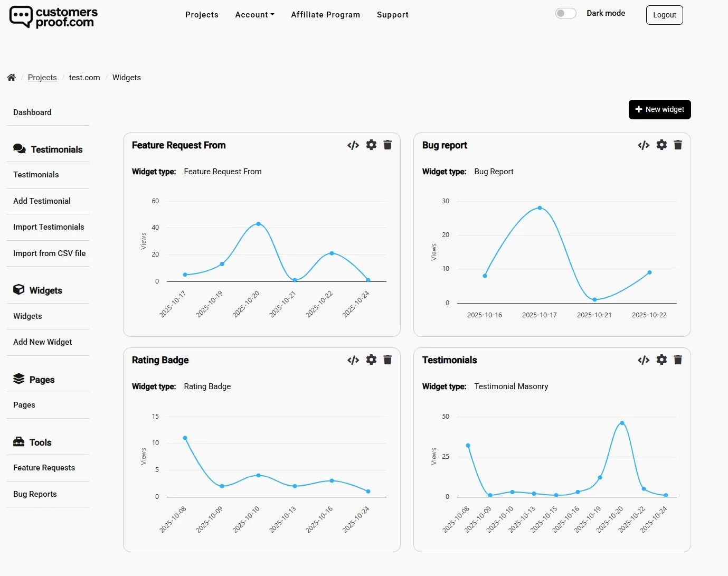The height and width of the screenshot is (576, 728).
Task: Delete the Bug report widget via trash icon
Action: point(678,145)
